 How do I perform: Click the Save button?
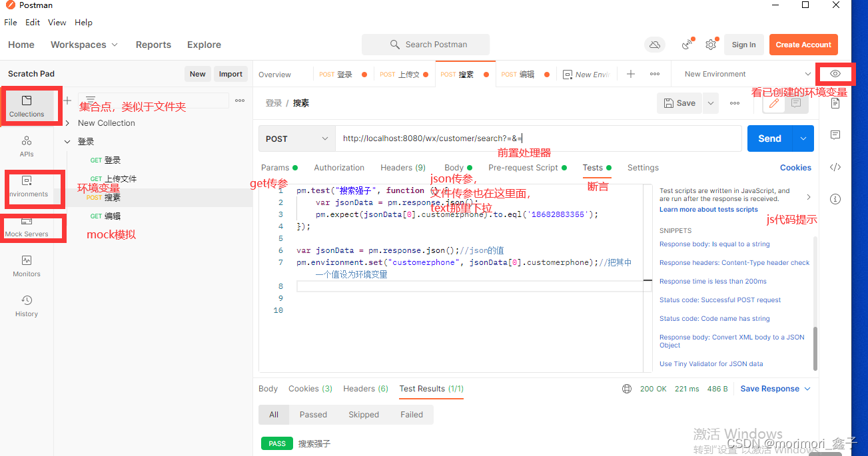point(680,103)
